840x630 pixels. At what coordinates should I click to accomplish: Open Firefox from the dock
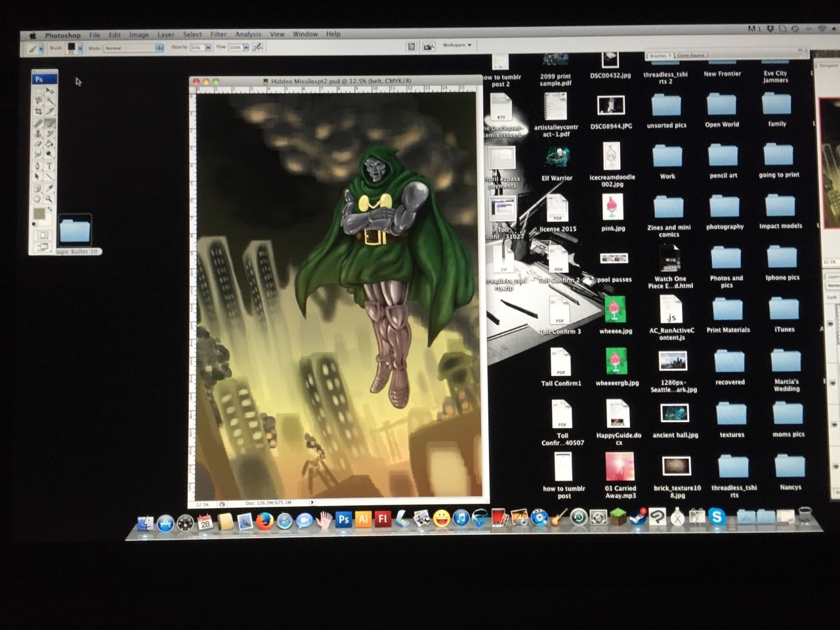click(265, 522)
